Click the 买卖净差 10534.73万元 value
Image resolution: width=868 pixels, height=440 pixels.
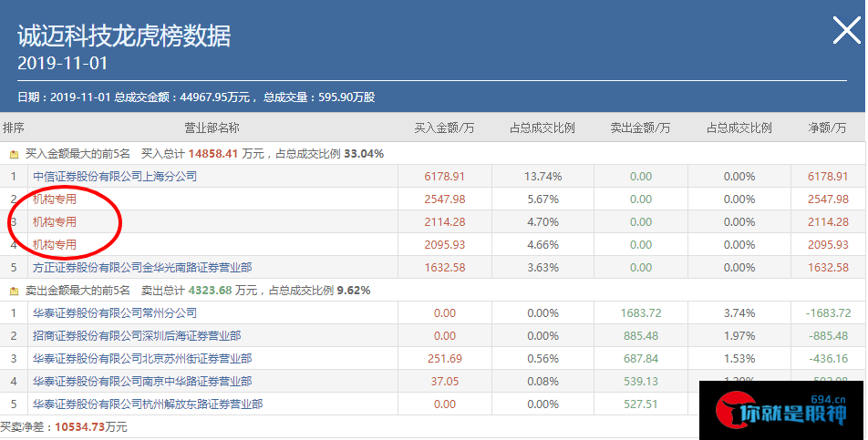[x=91, y=426]
